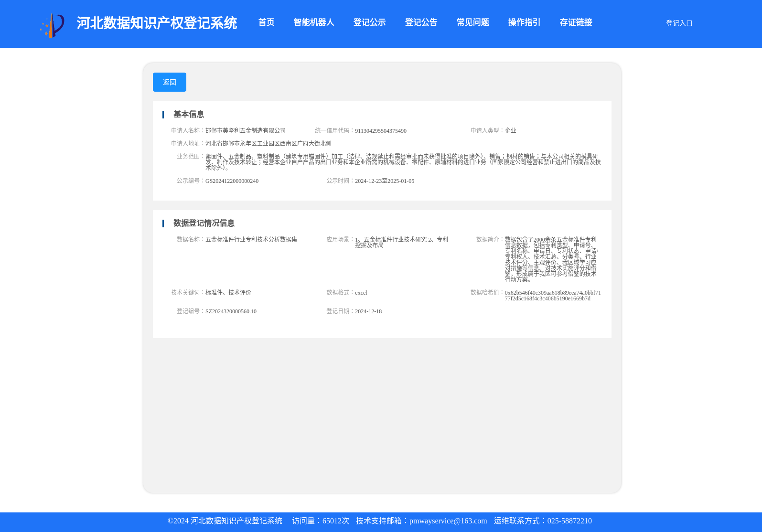Select keywords 标准件、技术评价
Image resolution: width=762 pixels, height=532 pixels.
[228, 293]
